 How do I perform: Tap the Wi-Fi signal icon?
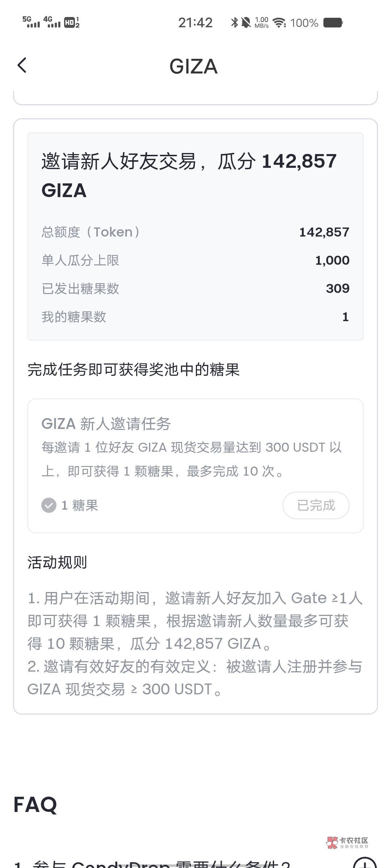click(x=279, y=23)
